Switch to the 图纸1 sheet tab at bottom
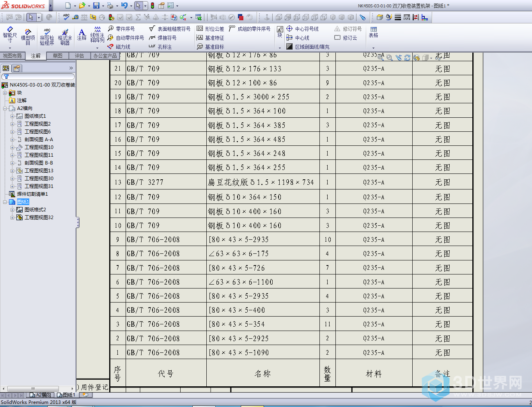Image resolution: width=532 pixels, height=407 pixels. pos(66,395)
